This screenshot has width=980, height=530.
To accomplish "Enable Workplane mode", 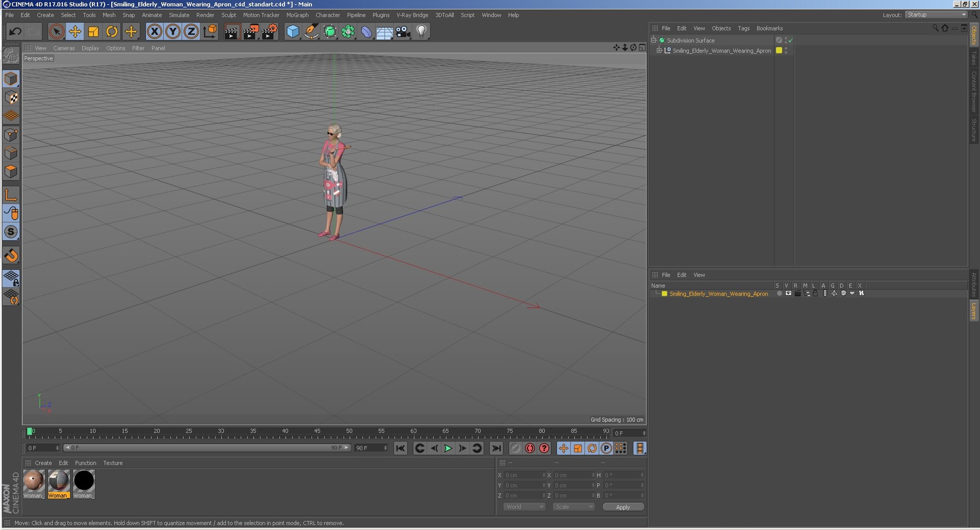I will coord(11,116).
